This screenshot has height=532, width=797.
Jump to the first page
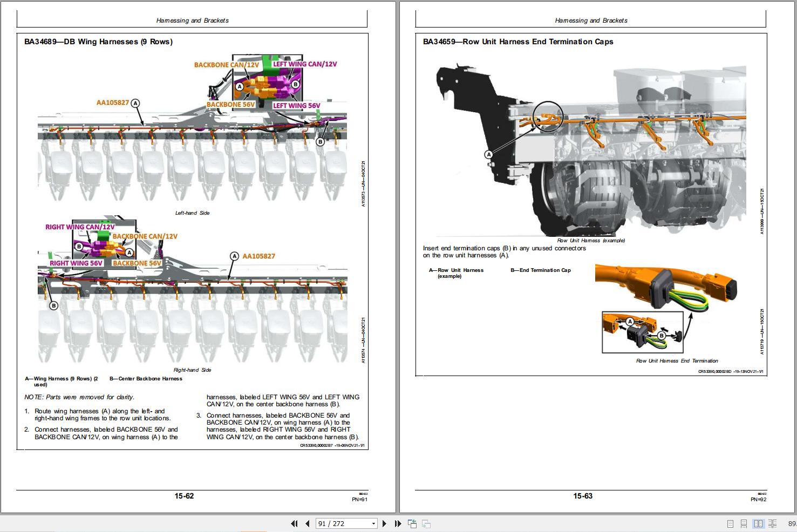point(294,523)
